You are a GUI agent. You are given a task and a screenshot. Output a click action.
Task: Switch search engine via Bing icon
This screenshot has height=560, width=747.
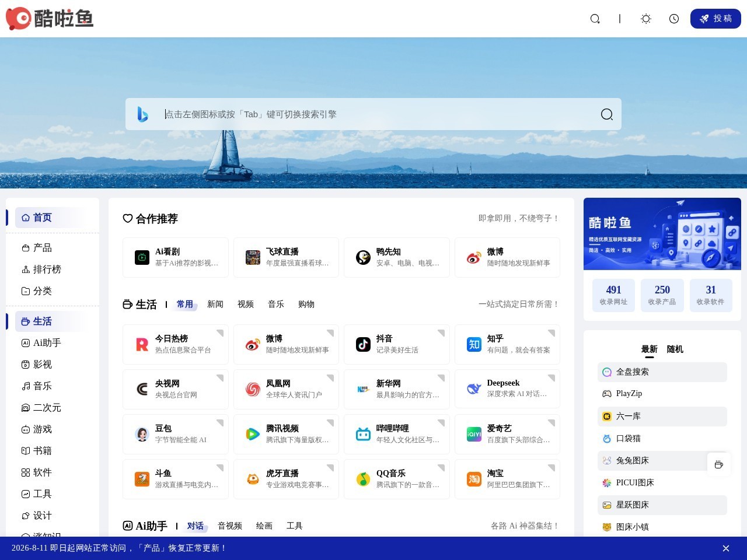click(x=142, y=114)
